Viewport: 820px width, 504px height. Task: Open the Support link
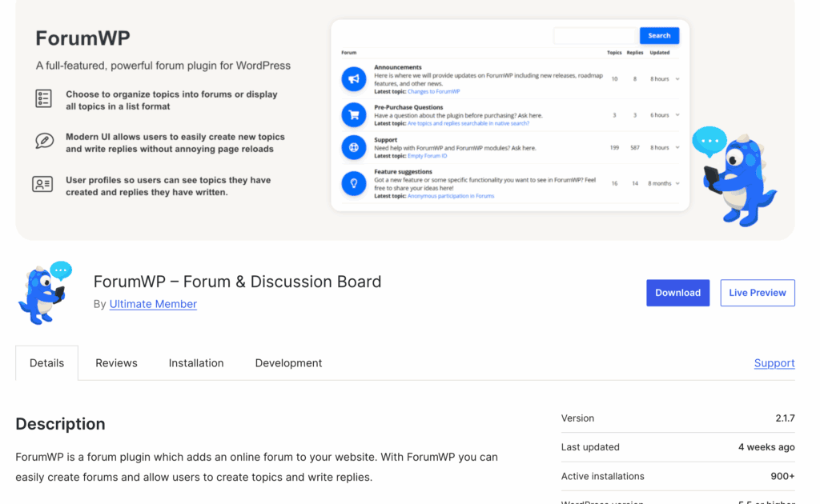click(774, 363)
